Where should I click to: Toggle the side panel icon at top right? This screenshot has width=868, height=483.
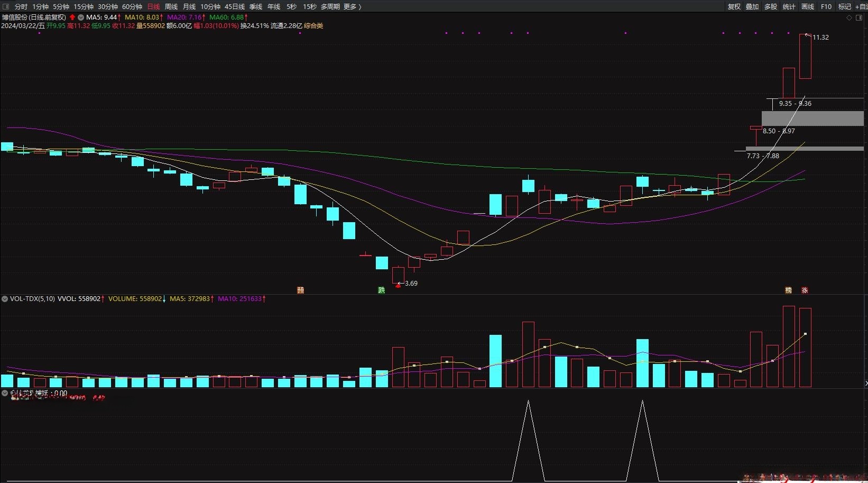point(859,17)
